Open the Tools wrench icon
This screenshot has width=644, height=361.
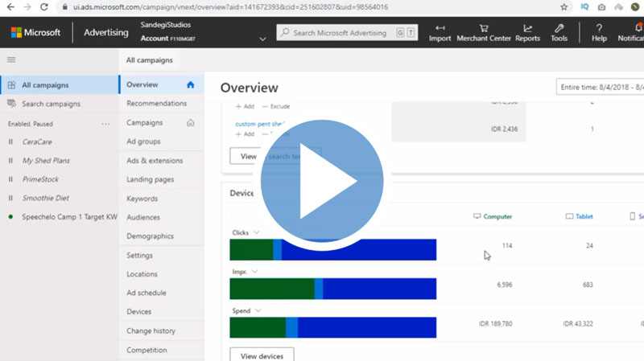(559, 28)
